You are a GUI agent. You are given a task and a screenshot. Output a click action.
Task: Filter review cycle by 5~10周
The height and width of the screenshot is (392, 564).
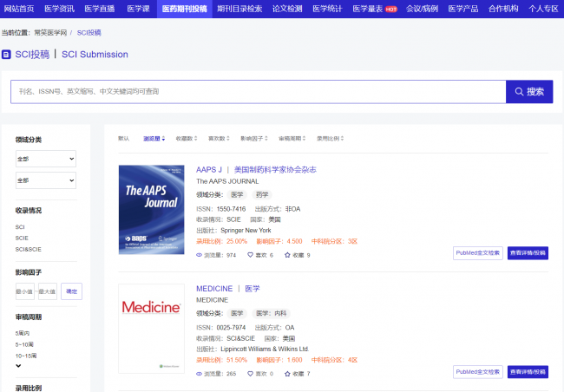coord(24,344)
